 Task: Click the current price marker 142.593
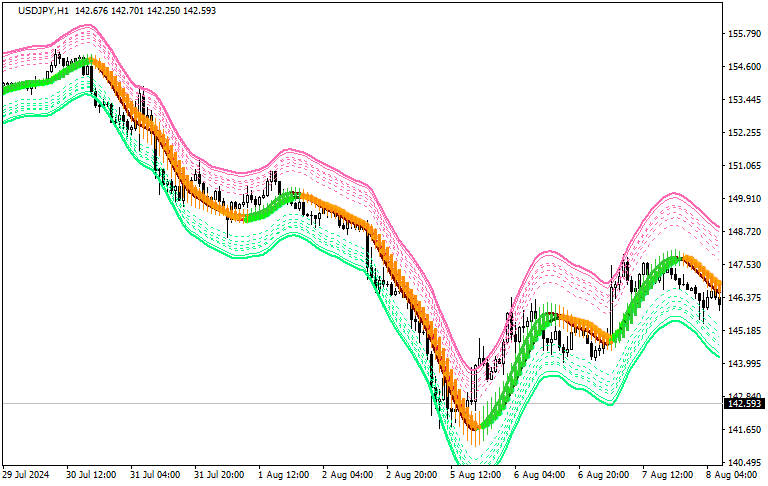click(744, 404)
